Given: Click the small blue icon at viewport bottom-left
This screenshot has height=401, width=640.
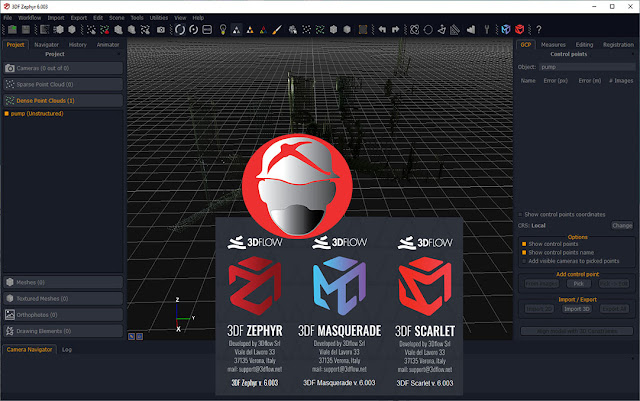Looking at the screenshot, I should tap(131, 336).
